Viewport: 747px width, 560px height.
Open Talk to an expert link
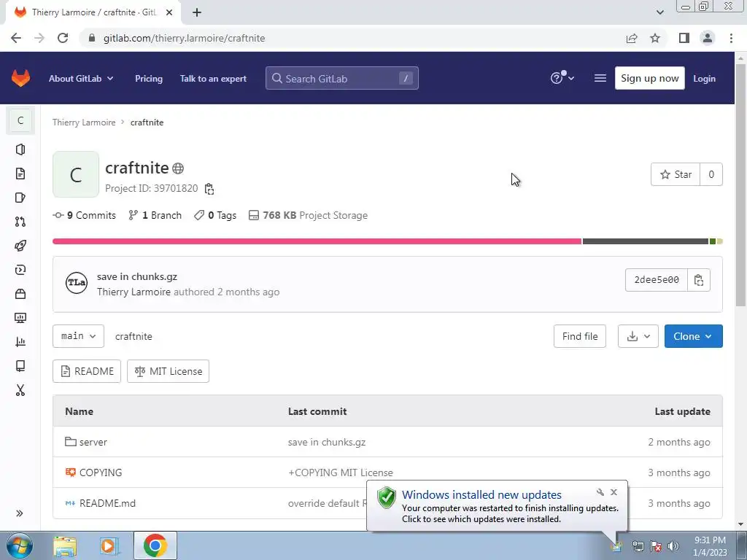(x=213, y=79)
